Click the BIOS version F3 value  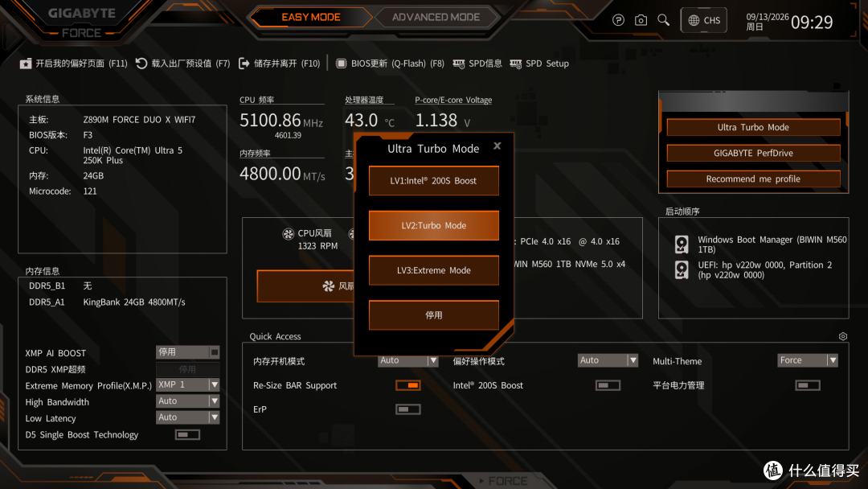(x=88, y=135)
